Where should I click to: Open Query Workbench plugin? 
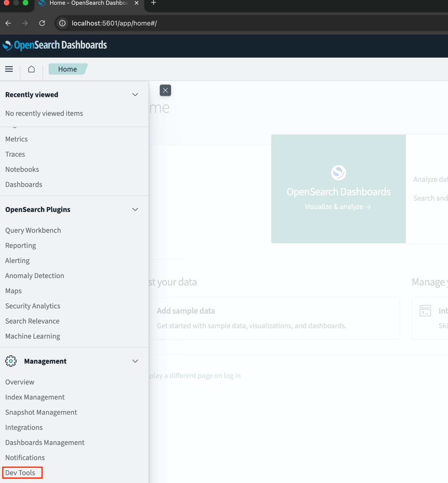[x=33, y=230]
